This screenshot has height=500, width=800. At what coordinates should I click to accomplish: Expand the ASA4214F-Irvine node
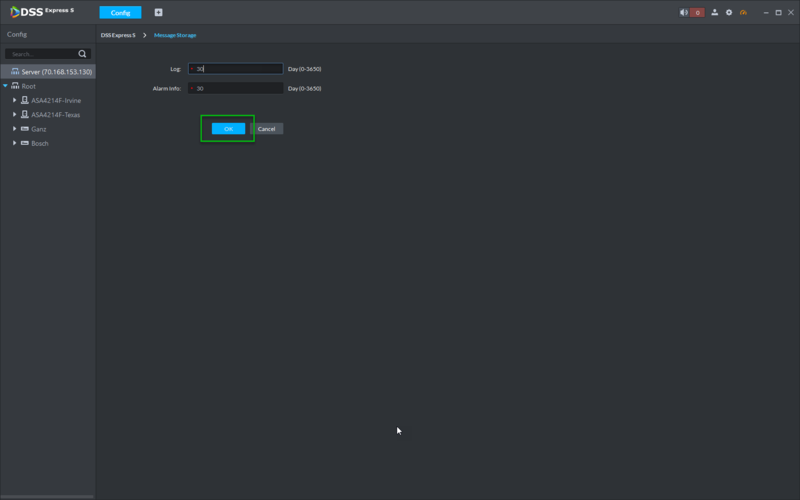point(14,100)
